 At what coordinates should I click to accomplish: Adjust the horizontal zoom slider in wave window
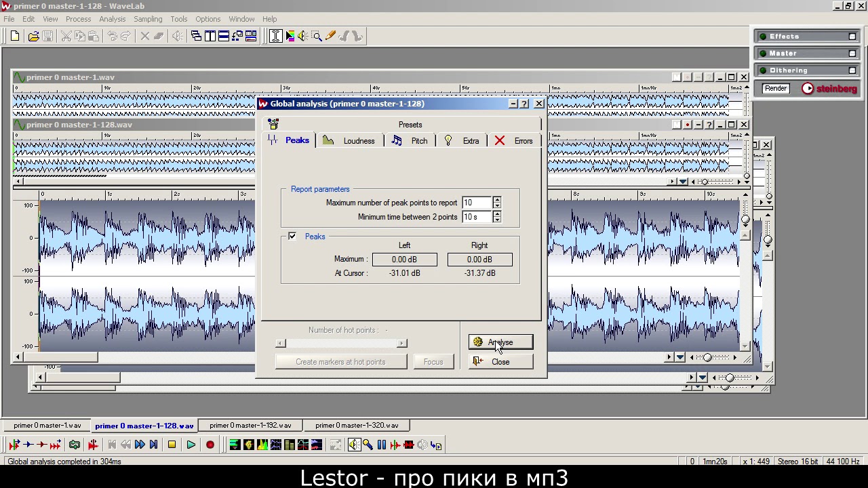click(x=707, y=357)
